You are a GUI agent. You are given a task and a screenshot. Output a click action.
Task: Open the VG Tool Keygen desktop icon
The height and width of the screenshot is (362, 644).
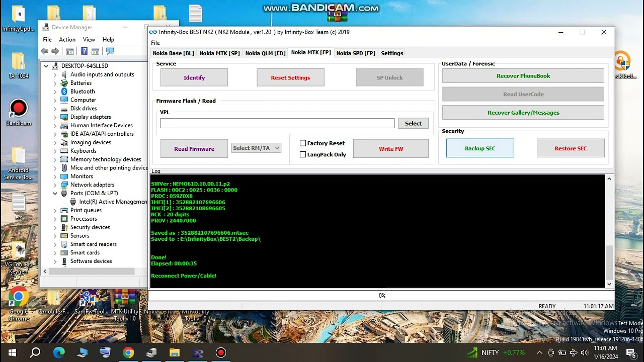pyautogui.click(x=19, y=258)
